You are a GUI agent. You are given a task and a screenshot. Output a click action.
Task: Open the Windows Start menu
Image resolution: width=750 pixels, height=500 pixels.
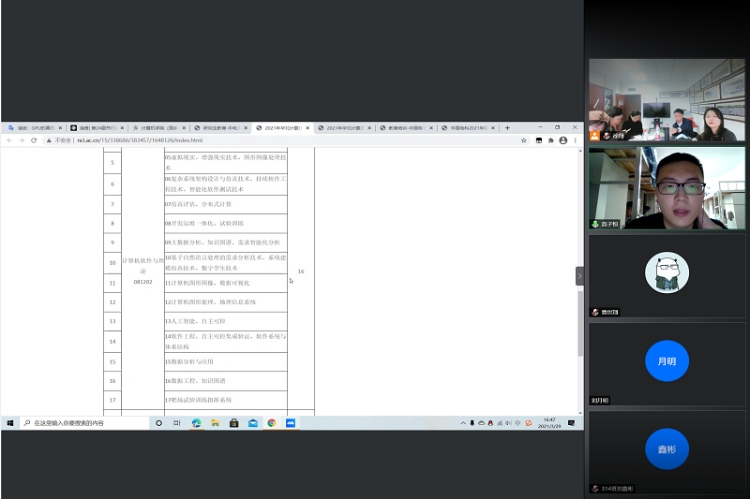[x=9, y=423]
